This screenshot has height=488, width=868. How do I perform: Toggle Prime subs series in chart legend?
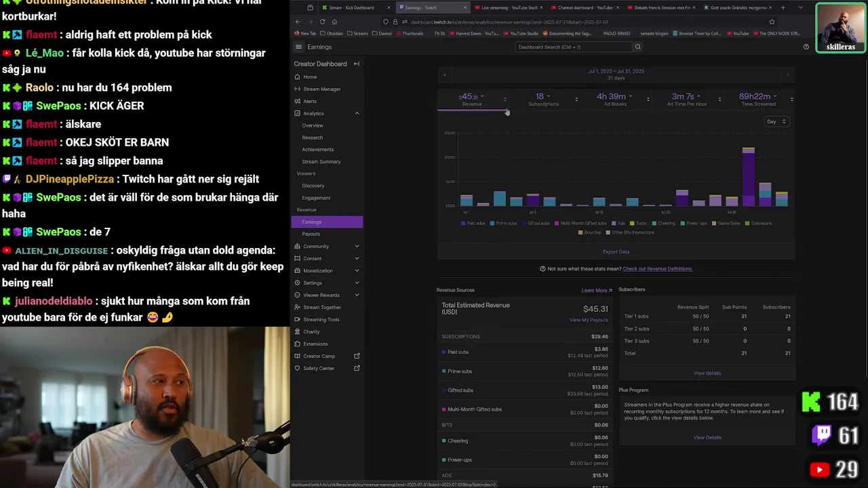point(503,223)
